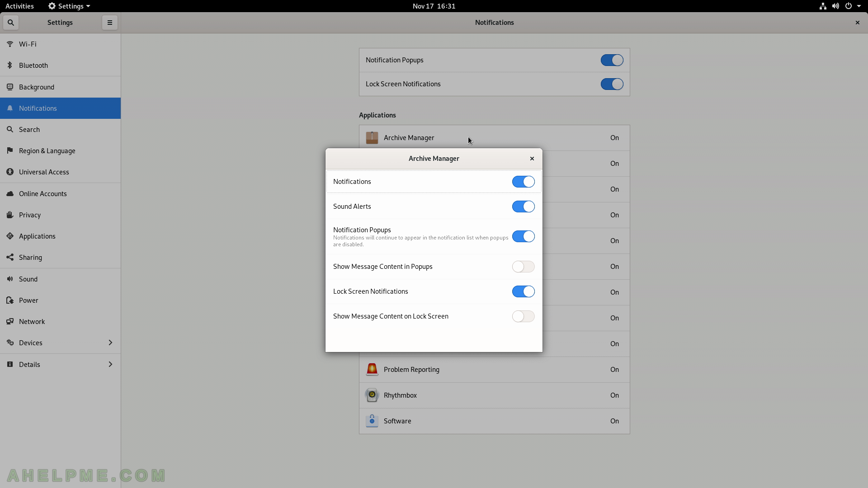868x488 pixels.
Task: Click the Notifications panel title
Action: point(494,23)
